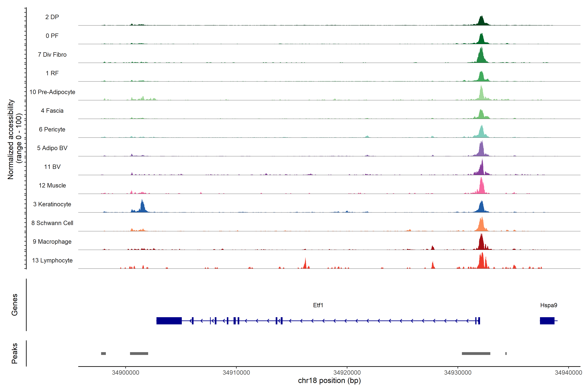Click the Hspa9 gene name label

point(548,305)
